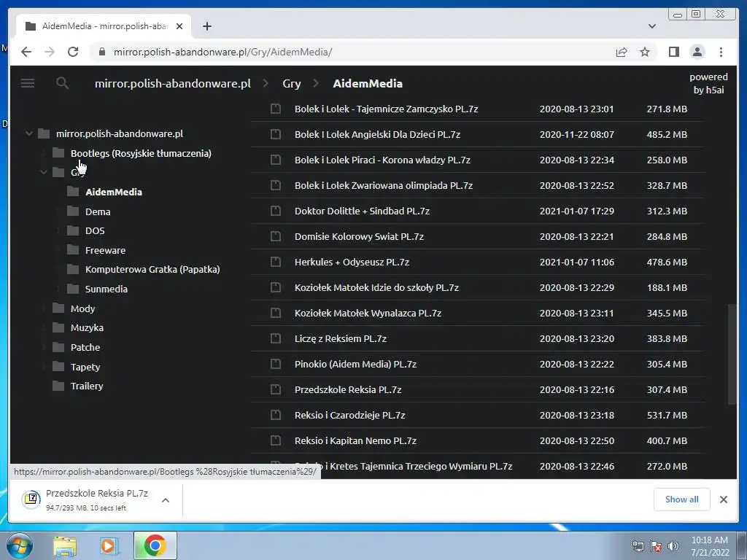747x560 pixels.
Task: Click file icon for Bolek i Lolek Piraci
Action: pos(275,160)
